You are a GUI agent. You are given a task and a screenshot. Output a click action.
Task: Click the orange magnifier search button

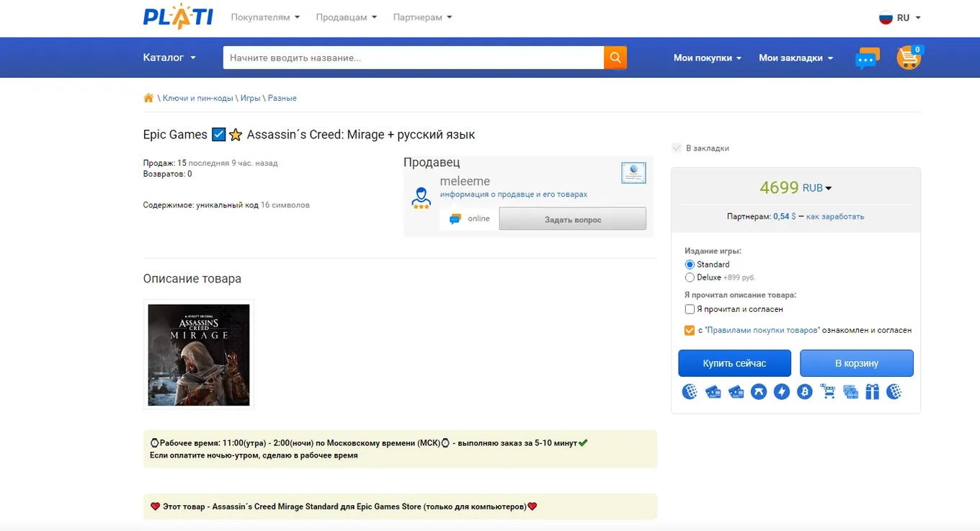[x=615, y=58]
